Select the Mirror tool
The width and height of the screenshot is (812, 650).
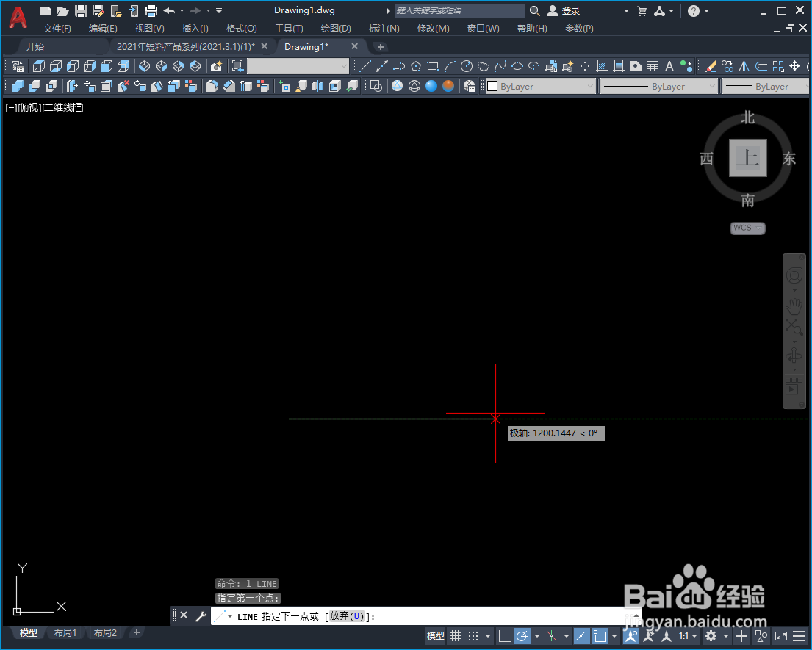[x=744, y=66]
